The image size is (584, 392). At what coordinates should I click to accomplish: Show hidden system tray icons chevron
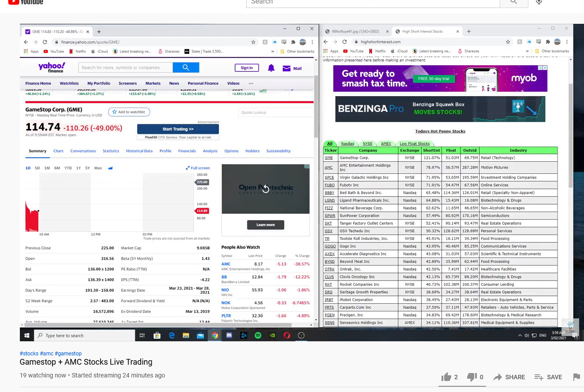pyautogui.click(x=520, y=336)
